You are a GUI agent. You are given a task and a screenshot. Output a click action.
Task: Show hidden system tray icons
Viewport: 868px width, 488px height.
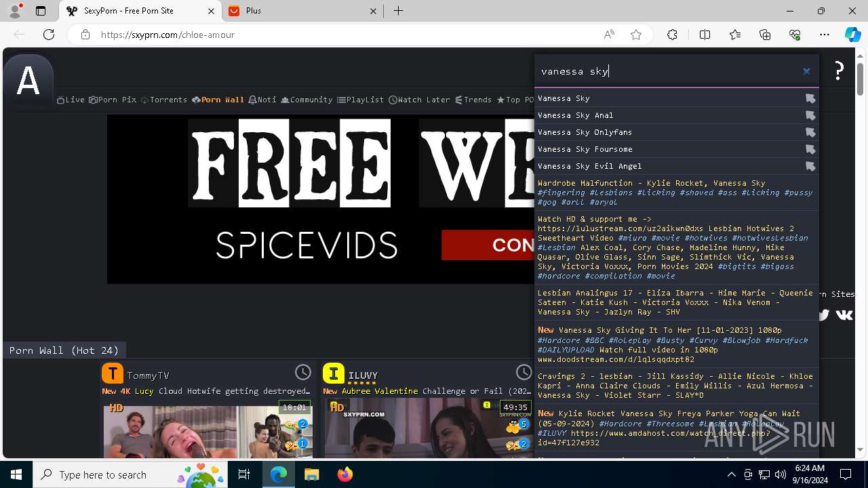coord(731,474)
